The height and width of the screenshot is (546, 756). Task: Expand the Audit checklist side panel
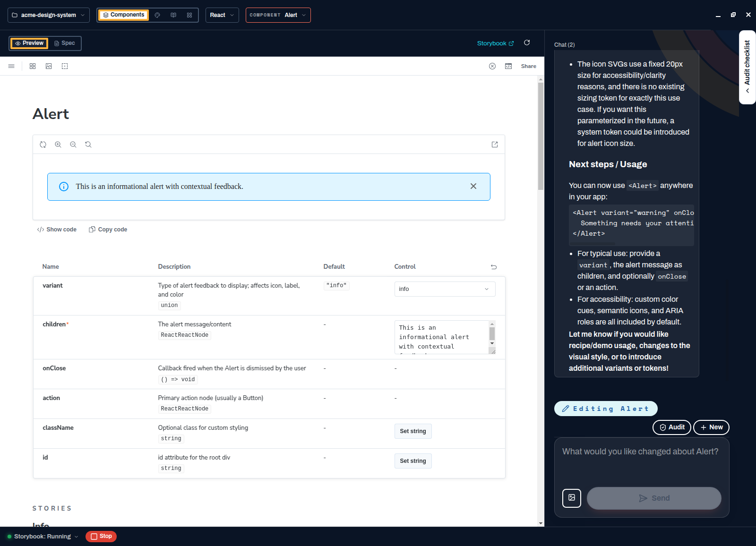coord(747,67)
